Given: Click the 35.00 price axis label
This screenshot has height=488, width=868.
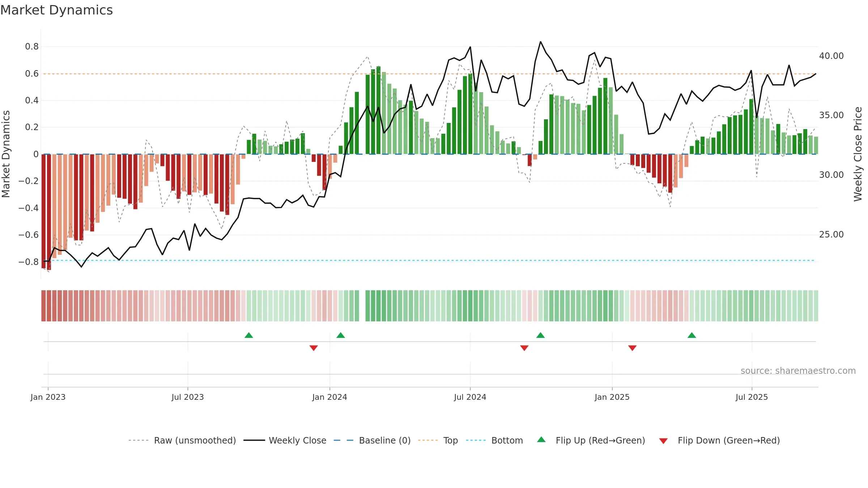Looking at the screenshot, I should [831, 115].
